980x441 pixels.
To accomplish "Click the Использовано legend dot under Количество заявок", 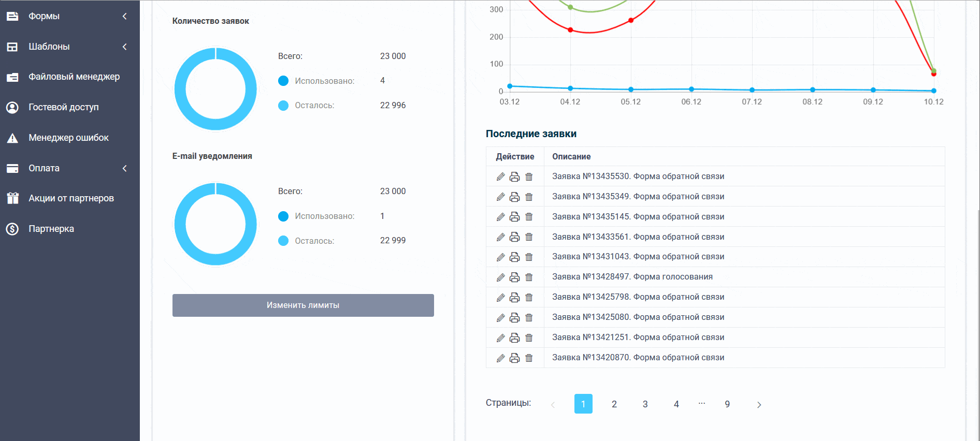I will tap(283, 81).
